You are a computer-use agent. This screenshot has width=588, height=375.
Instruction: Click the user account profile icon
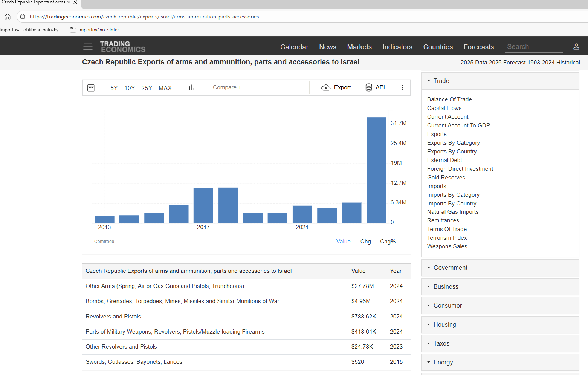tap(576, 47)
